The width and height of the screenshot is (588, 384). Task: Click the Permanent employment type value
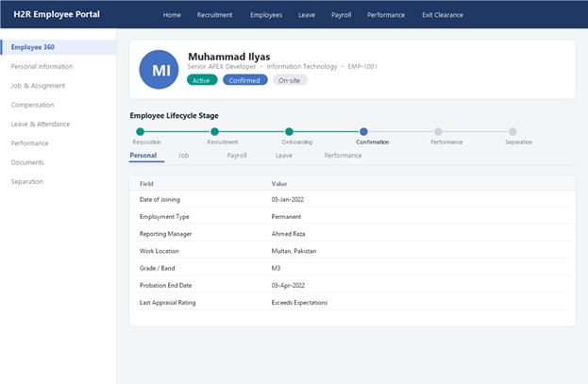(286, 217)
